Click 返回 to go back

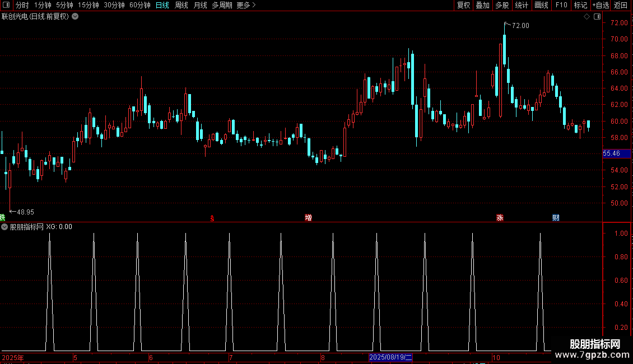point(621,5)
